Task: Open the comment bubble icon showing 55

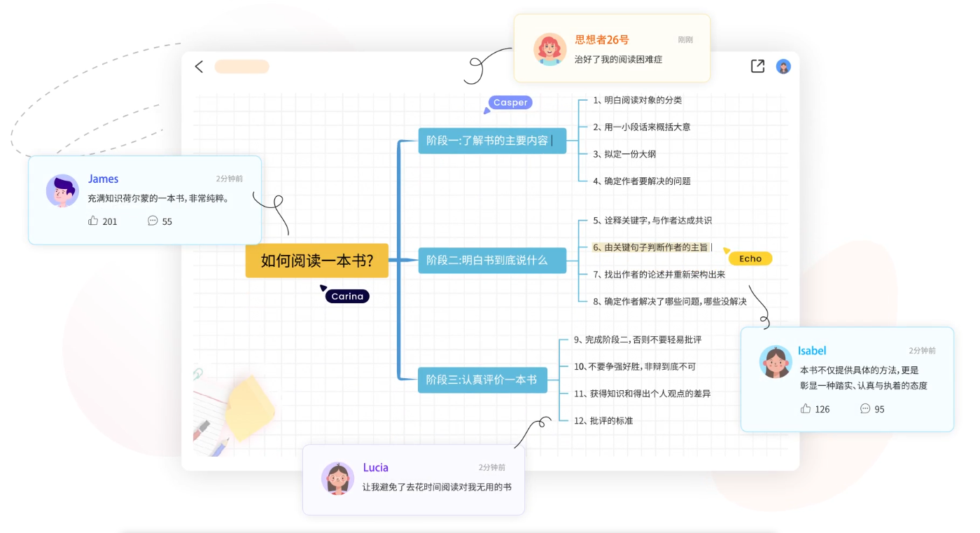Action: click(x=152, y=221)
